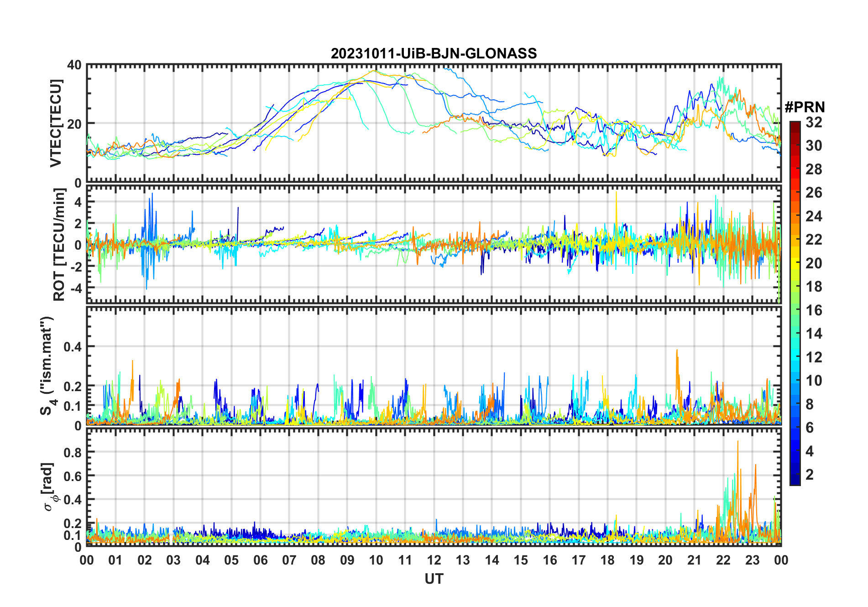
Task: Click the dark blue bottom of the colorbar
Action: pyautogui.click(x=795, y=479)
